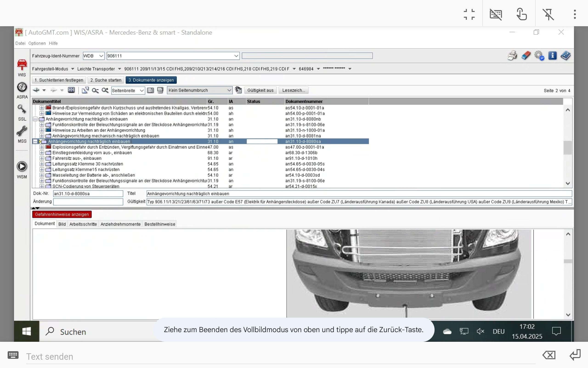Viewport: 588px width, 368px height.
Task: Open the Seitenbreite zoom dropdown
Action: coord(142,91)
